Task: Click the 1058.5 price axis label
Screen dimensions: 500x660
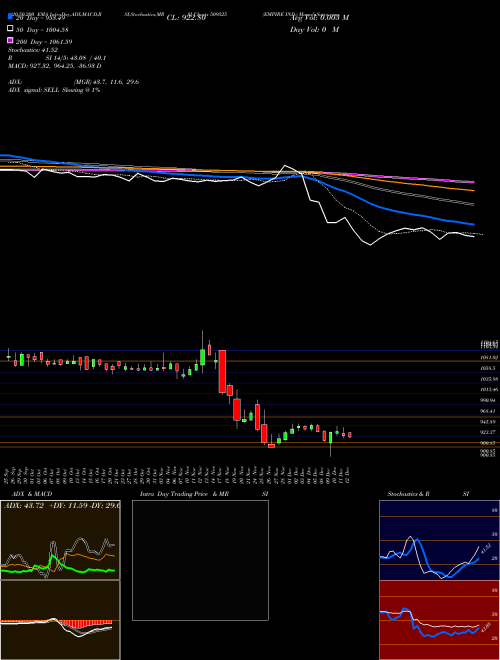Action: [488, 368]
